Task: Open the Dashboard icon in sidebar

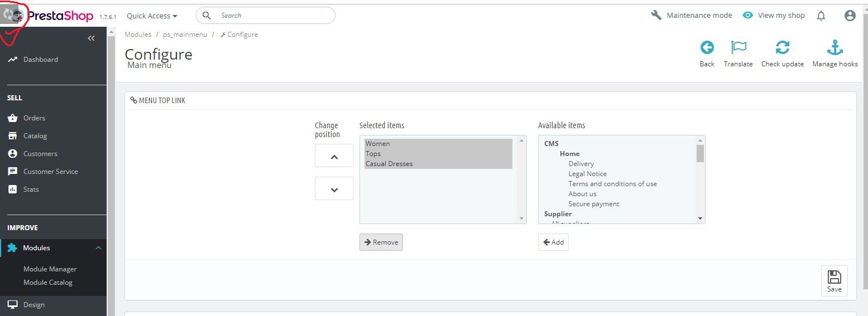Action: tap(12, 60)
